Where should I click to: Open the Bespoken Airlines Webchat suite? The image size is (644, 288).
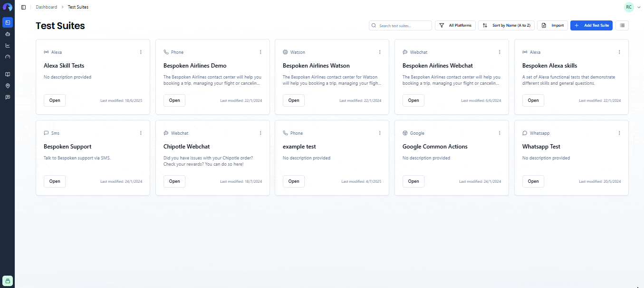coord(413,100)
